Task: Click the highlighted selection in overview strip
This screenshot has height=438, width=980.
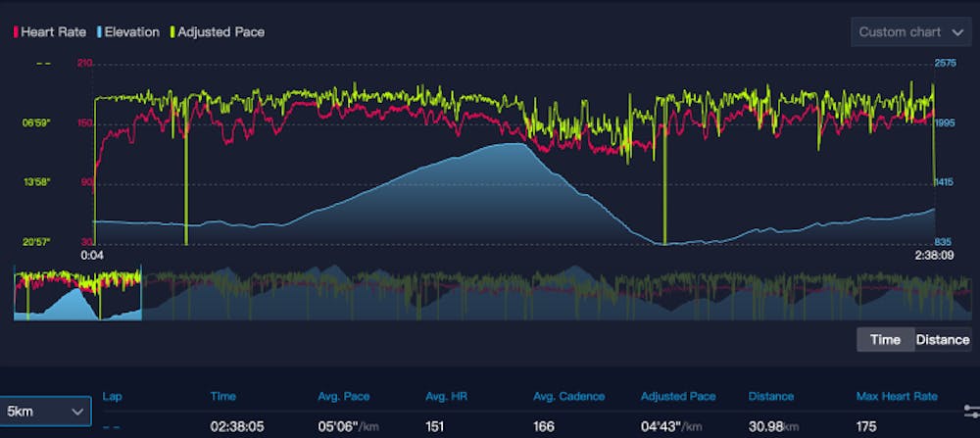Action: pyautogui.click(x=77, y=292)
